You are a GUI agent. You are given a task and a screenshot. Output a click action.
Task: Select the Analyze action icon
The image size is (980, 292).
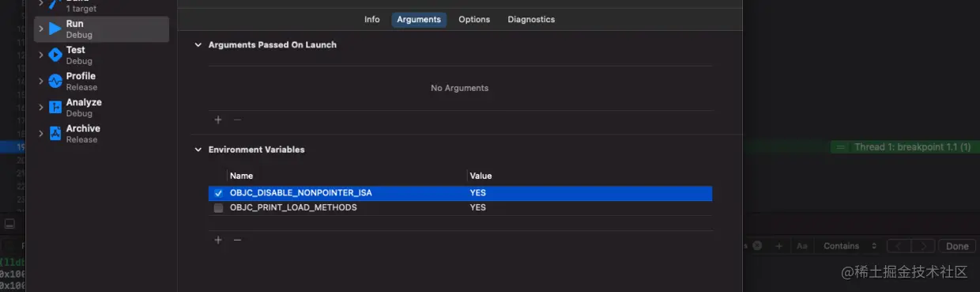[55, 107]
